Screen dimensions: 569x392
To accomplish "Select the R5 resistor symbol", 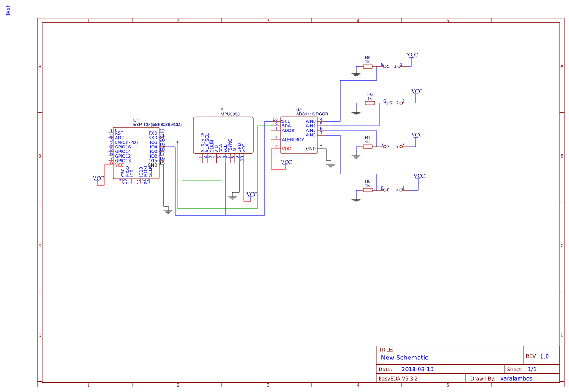I will (368, 66).
